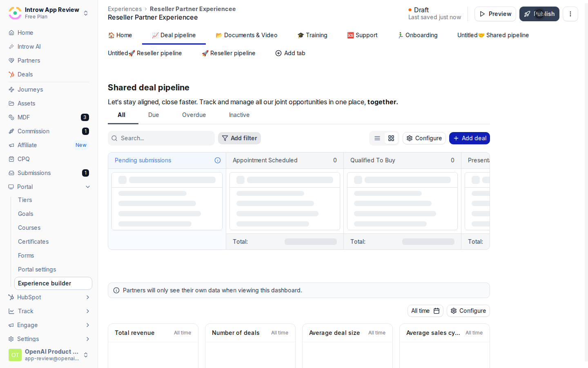Open the Training tab
588x368 pixels.
(312, 35)
